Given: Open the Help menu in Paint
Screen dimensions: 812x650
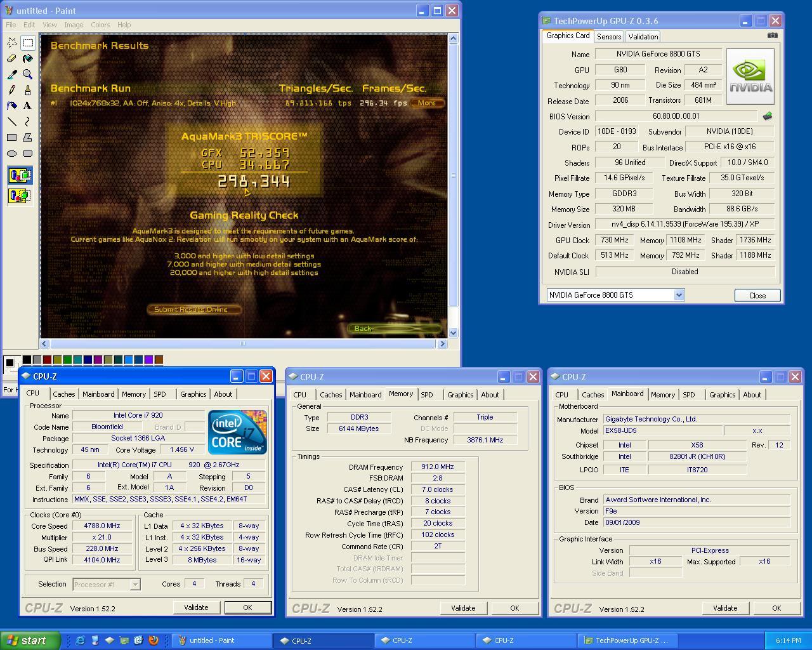Looking at the screenshot, I should (124, 25).
